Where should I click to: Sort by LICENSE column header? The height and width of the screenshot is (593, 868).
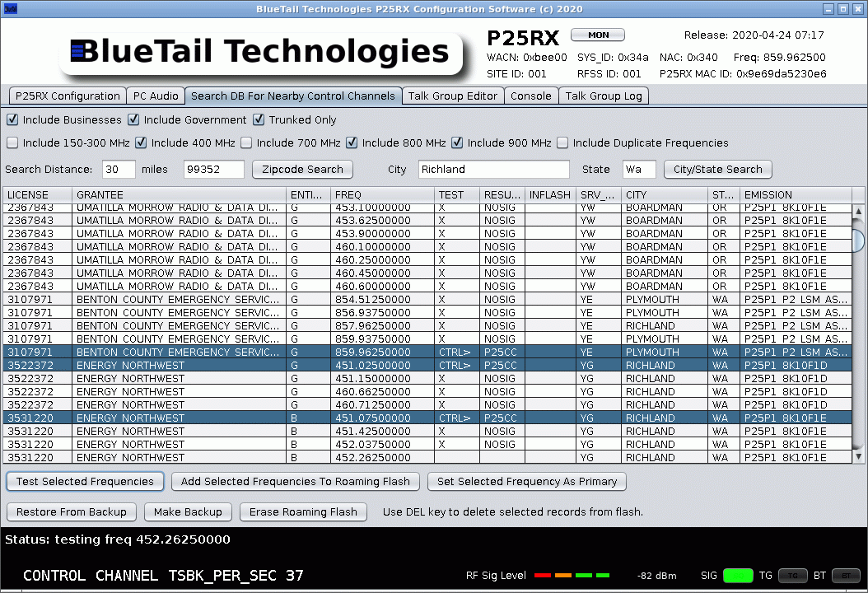point(38,195)
